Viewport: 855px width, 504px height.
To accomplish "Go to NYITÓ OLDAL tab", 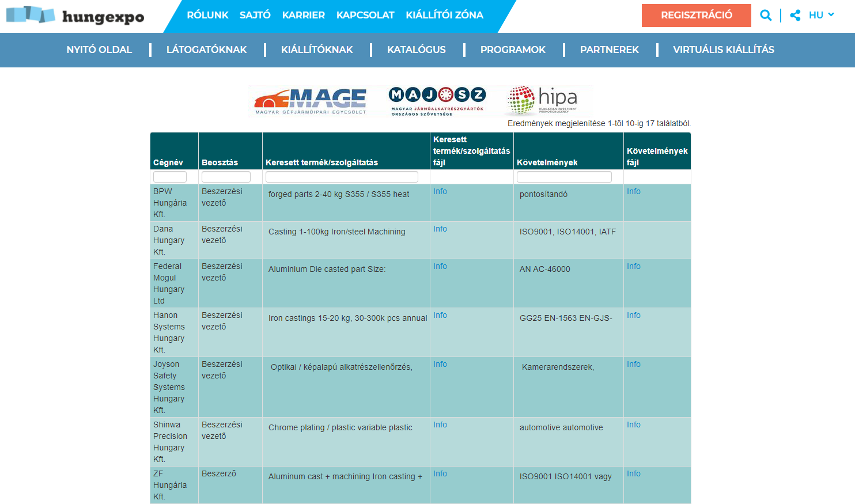I will pos(99,50).
